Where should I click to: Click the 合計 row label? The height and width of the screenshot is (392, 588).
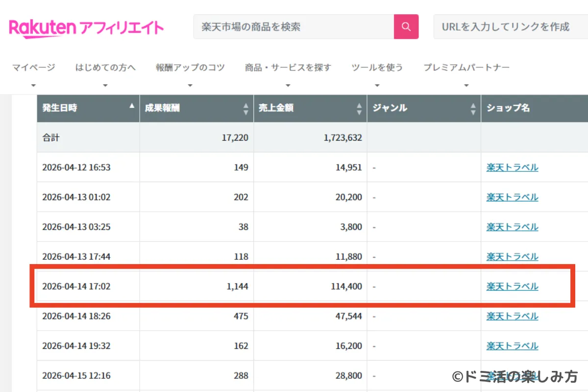click(51, 138)
